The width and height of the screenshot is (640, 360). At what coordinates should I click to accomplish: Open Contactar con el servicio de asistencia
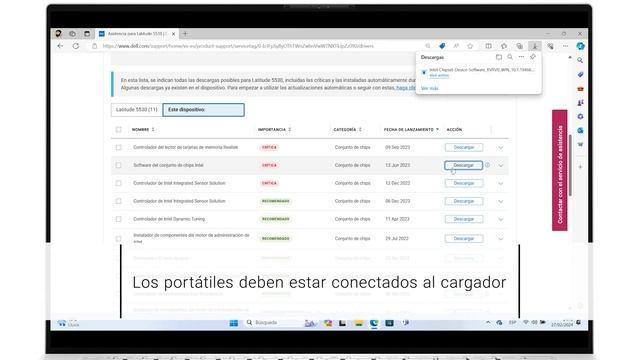[560, 170]
